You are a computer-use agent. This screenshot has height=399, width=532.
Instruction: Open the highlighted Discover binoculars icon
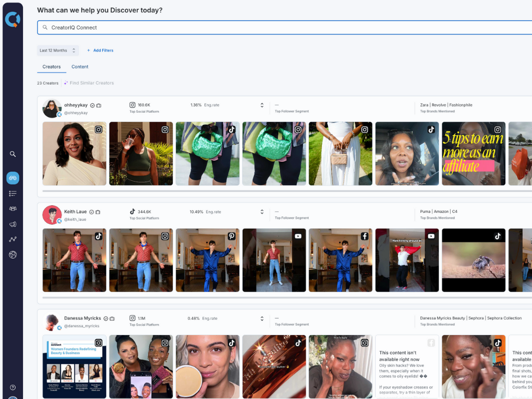(12, 178)
